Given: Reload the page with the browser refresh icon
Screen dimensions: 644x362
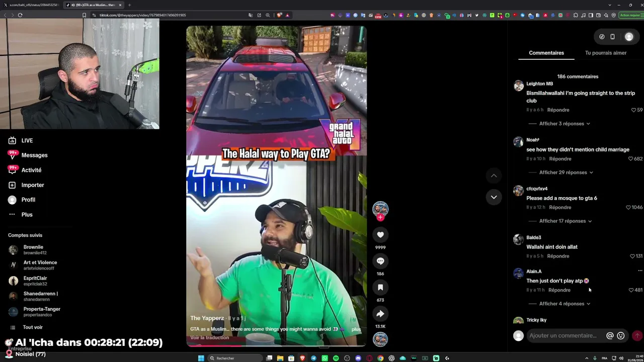Looking at the screenshot, I should click(20, 15).
